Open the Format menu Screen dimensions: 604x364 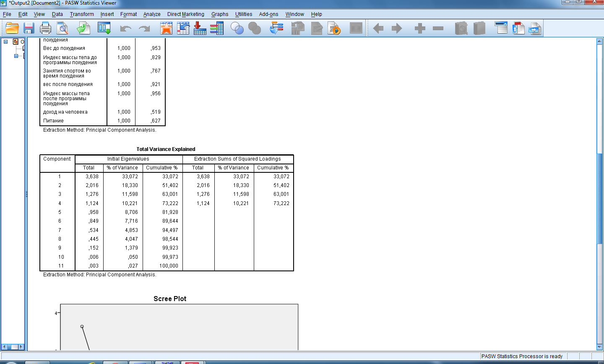(x=129, y=14)
